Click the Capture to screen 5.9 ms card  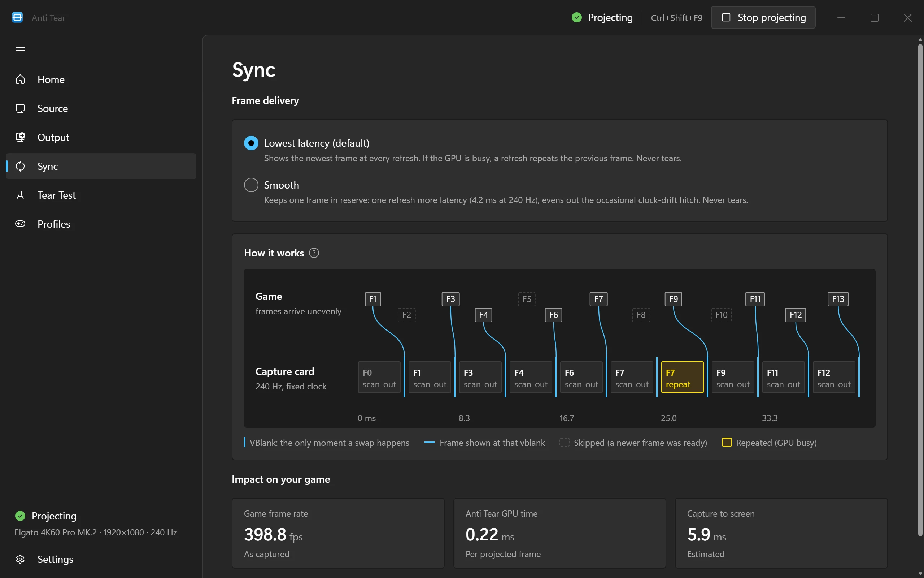pos(781,533)
